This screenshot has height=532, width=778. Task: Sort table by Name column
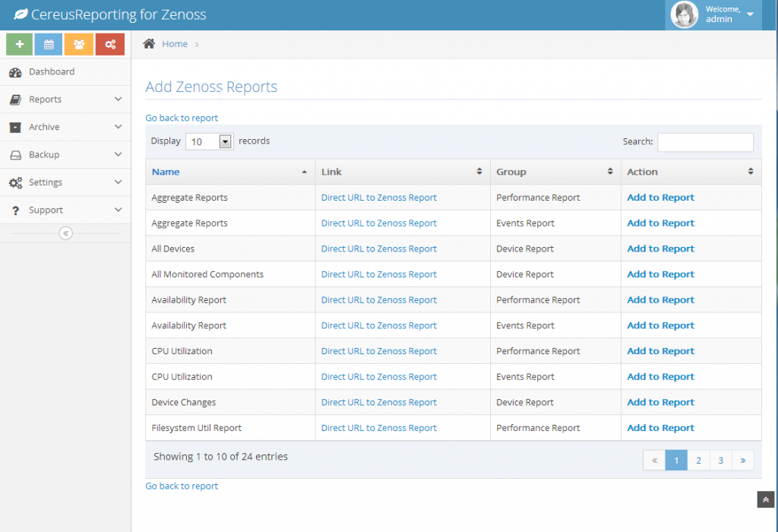230,172
